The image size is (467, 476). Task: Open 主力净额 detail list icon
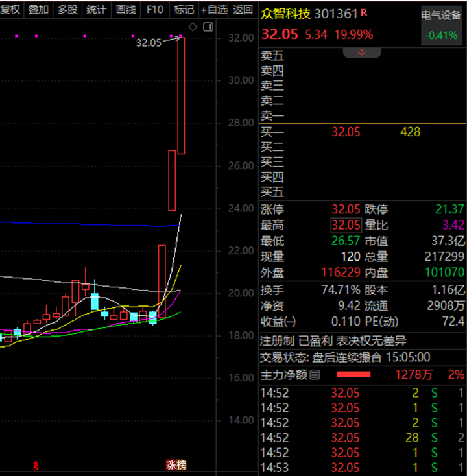click(x=315, y=375)
